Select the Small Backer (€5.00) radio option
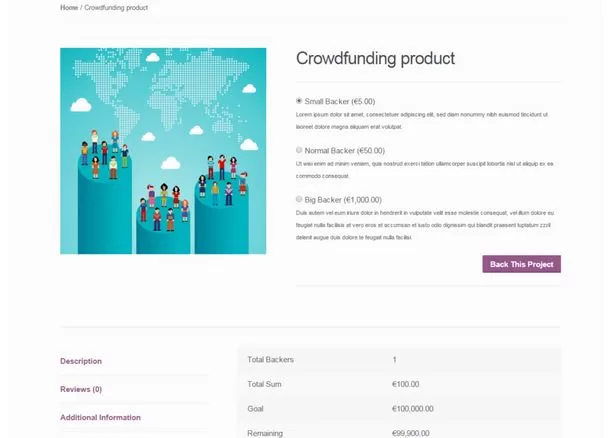 (299, 101)
